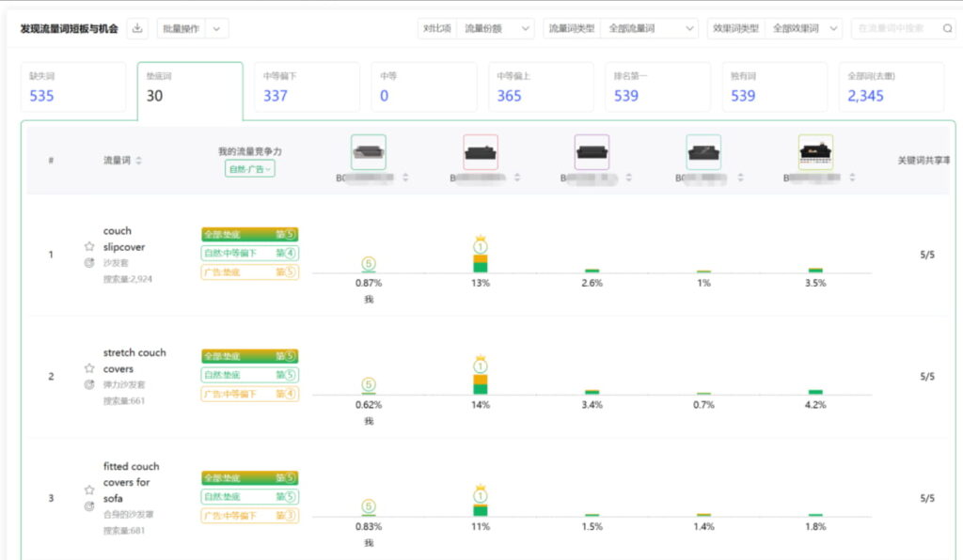963x560 pixels.
Task: Star the keyword "couch slipcover" as favorite
Action: [89, 247]
